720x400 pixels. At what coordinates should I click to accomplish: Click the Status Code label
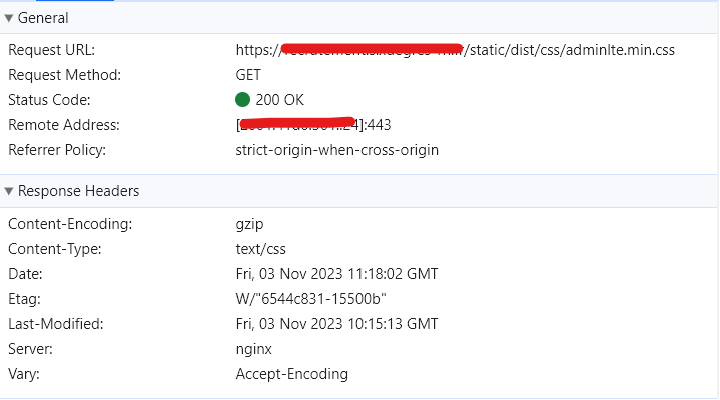[49, 100]
